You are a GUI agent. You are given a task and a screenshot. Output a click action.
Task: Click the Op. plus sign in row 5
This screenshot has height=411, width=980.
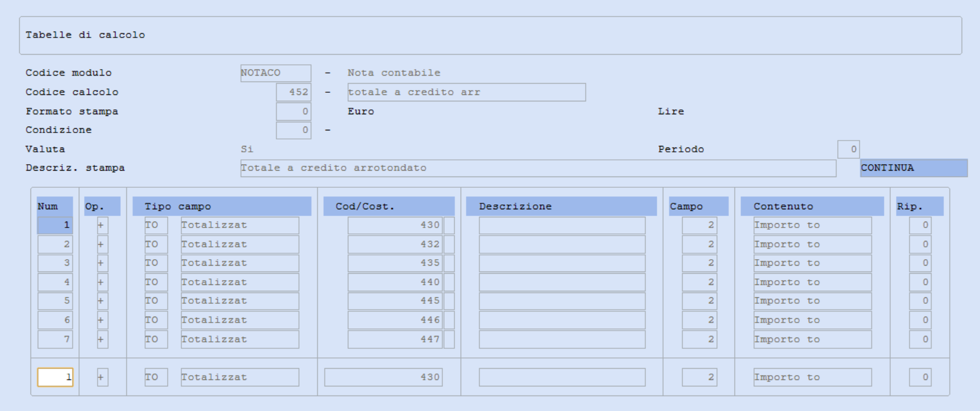[x=103, y=301]
